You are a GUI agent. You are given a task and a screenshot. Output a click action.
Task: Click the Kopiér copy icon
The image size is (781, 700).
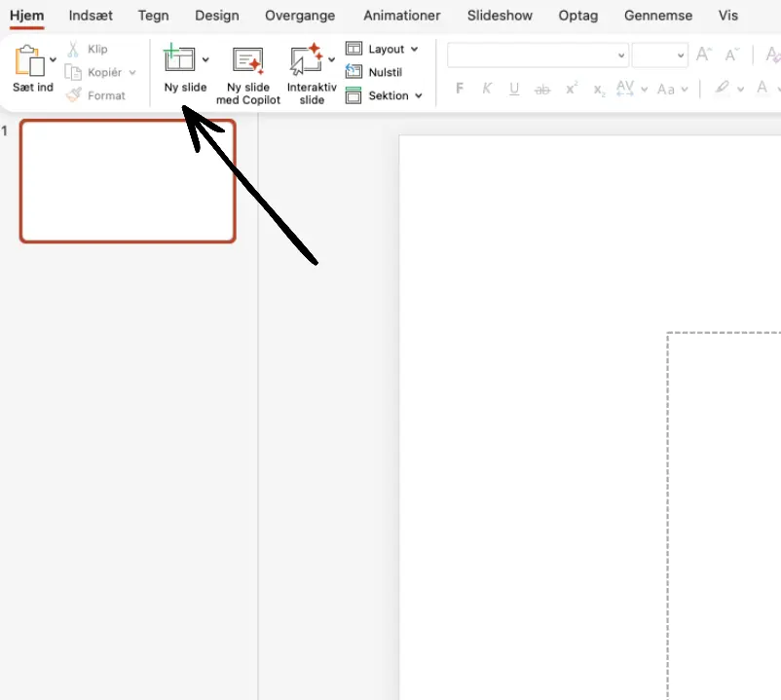click(x=73, y=72)
